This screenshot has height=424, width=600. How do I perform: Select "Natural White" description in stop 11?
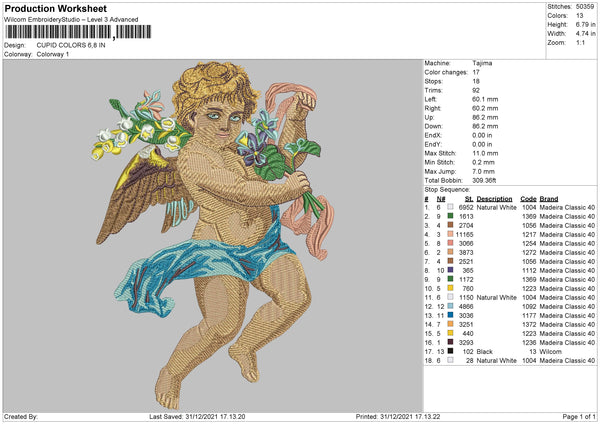click(x=496, y=297)
